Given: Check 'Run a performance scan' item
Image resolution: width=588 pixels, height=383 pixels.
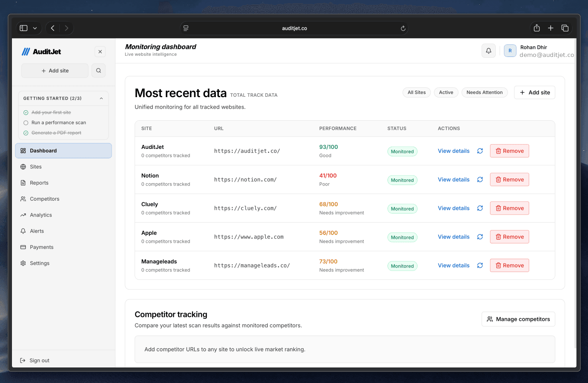Looking at the screenshot, I should coord(55,123).
